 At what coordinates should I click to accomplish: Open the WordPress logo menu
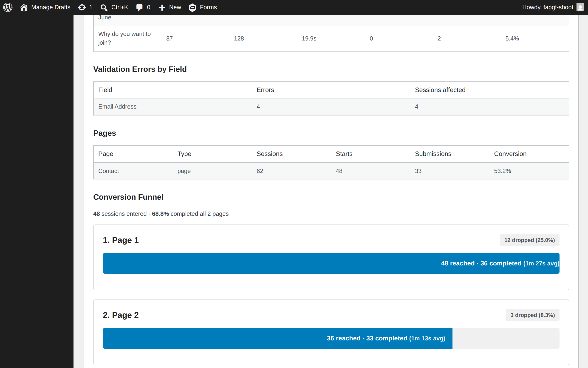tap(8, 7)
